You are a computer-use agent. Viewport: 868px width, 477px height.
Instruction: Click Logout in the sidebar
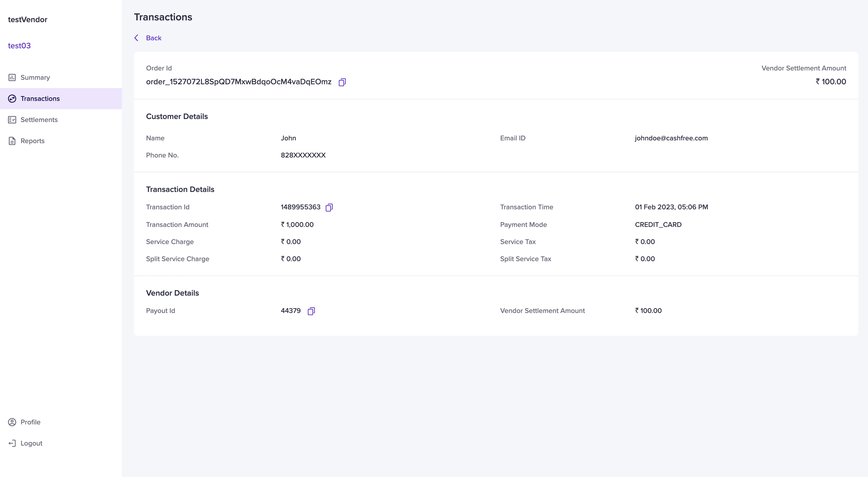tap(31, 443)
